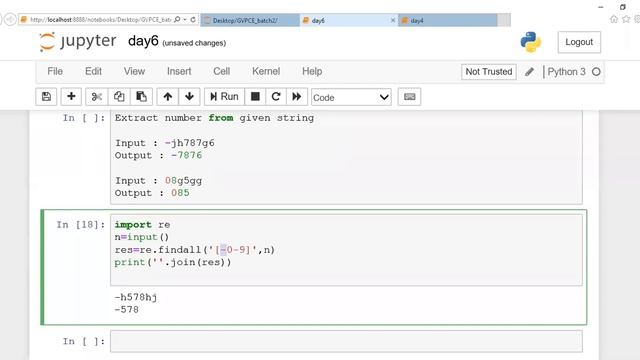The image size is (640, 360).
Task: Open the Insert menu
Action: 179,71
